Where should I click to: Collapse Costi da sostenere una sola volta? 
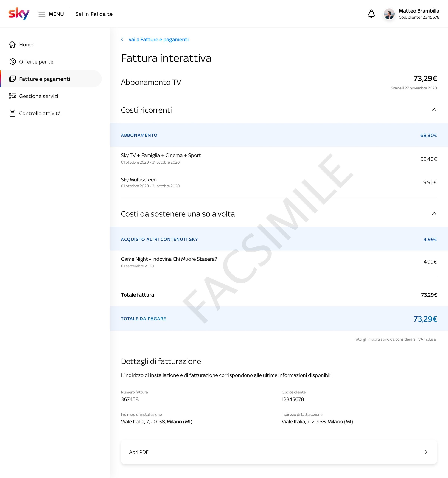click(434, 214)
